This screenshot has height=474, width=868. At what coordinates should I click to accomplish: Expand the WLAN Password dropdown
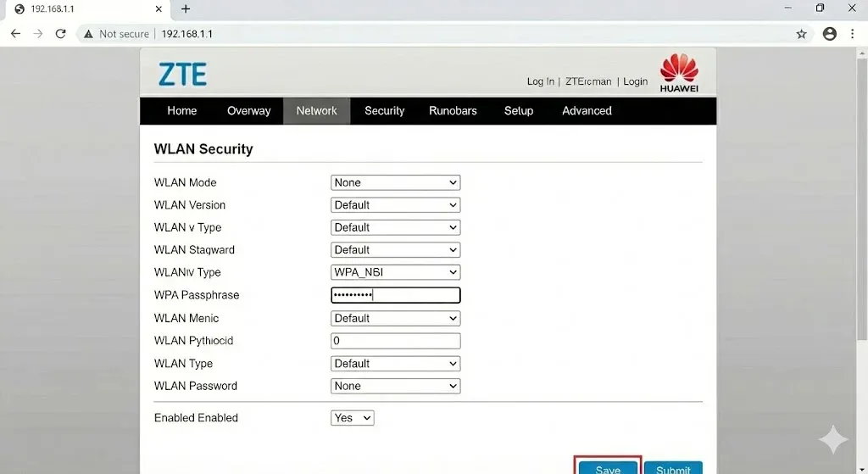tap(395, 386)
